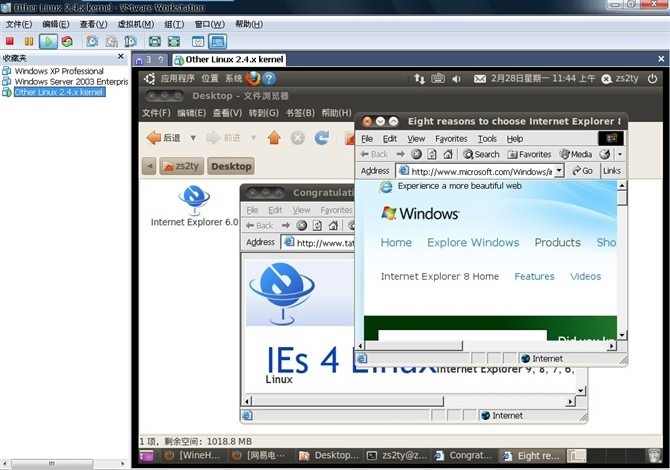This screenshot has height=470, width=670.
Task: Click front IE horizontal scrollbar thumb
Action: [x=414, y=345]
